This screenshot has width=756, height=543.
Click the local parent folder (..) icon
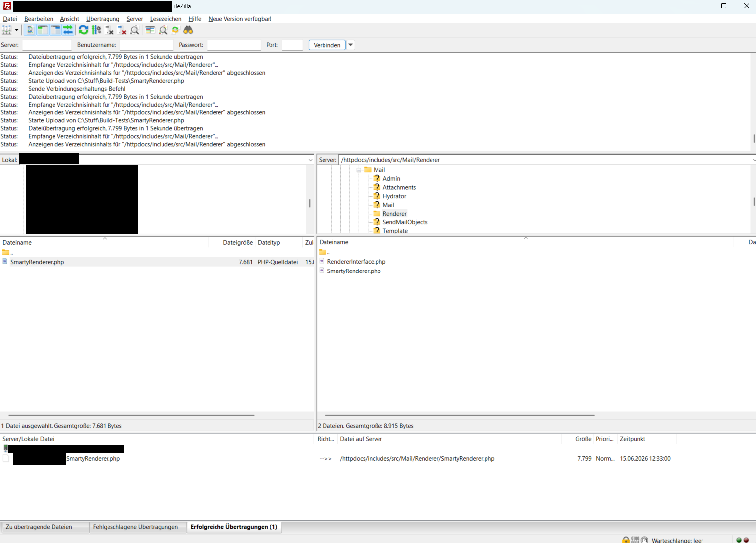tap(6, 252)
